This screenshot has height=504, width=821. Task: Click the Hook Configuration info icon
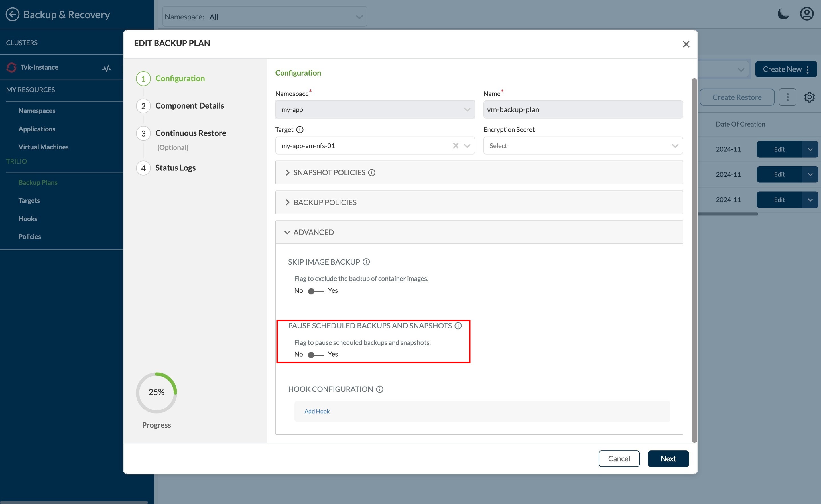point(379,389)
